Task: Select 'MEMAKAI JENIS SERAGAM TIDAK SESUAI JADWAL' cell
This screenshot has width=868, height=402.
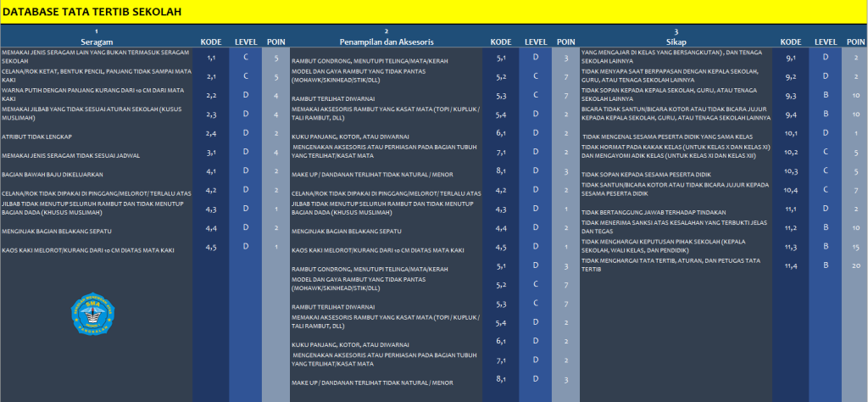Action: click(x=97, y=152)
